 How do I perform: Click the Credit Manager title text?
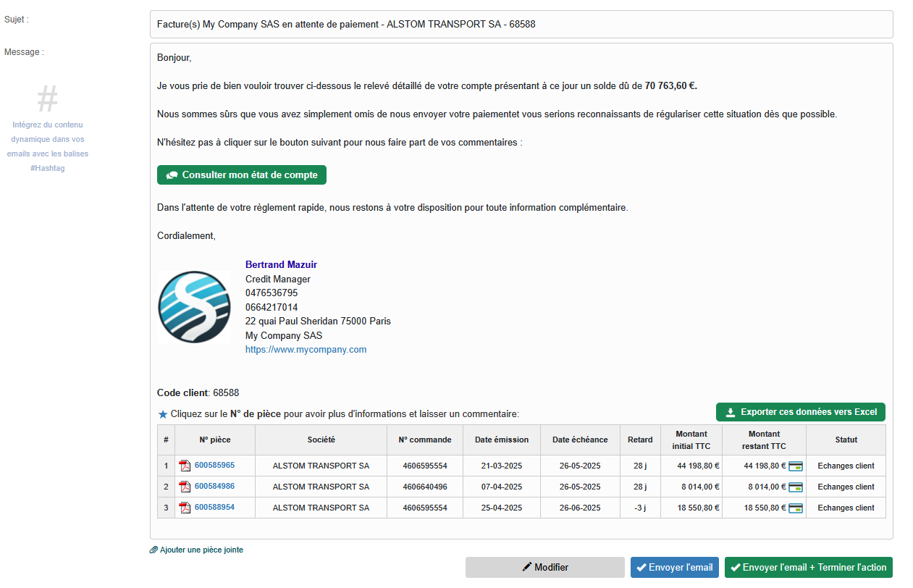tap(278, 279)
